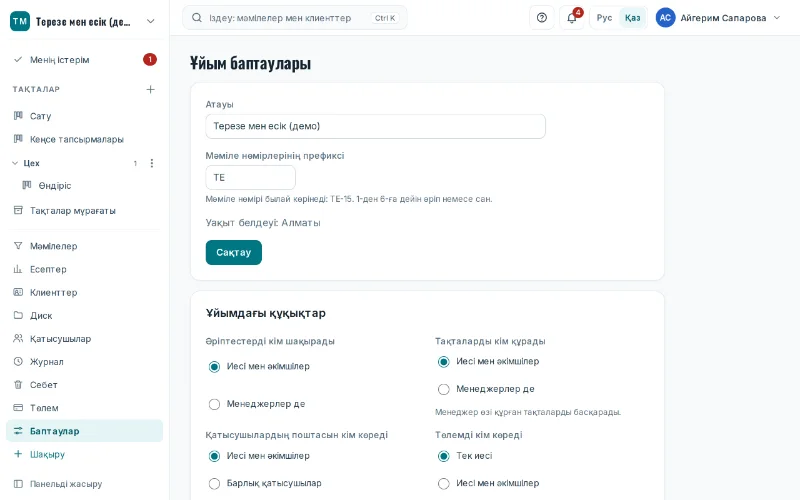This screenshot has height=500, width=800.
Task: Select Иесі мен әкімшілер under Қатысушылардың поштасын
Action: pos(214,456)
